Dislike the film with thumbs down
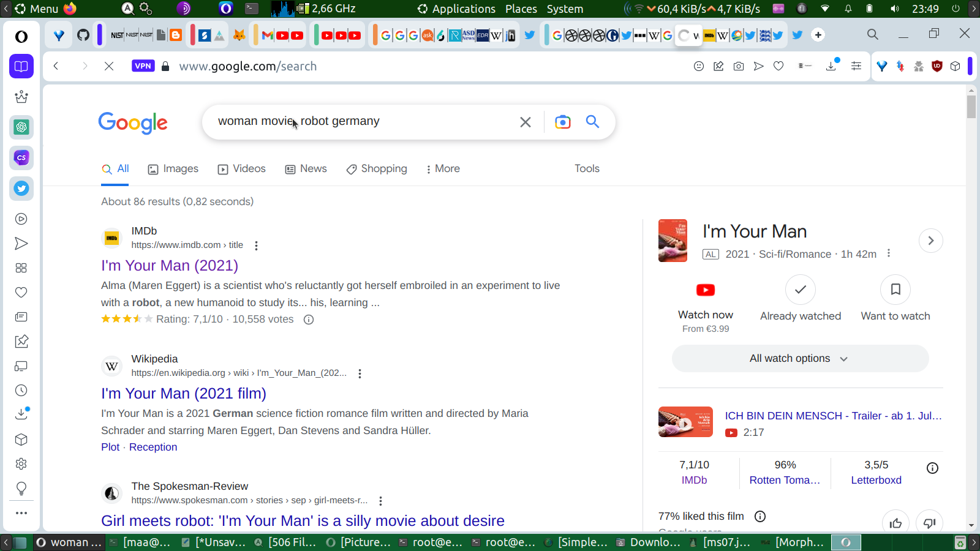 coord(929,523)
